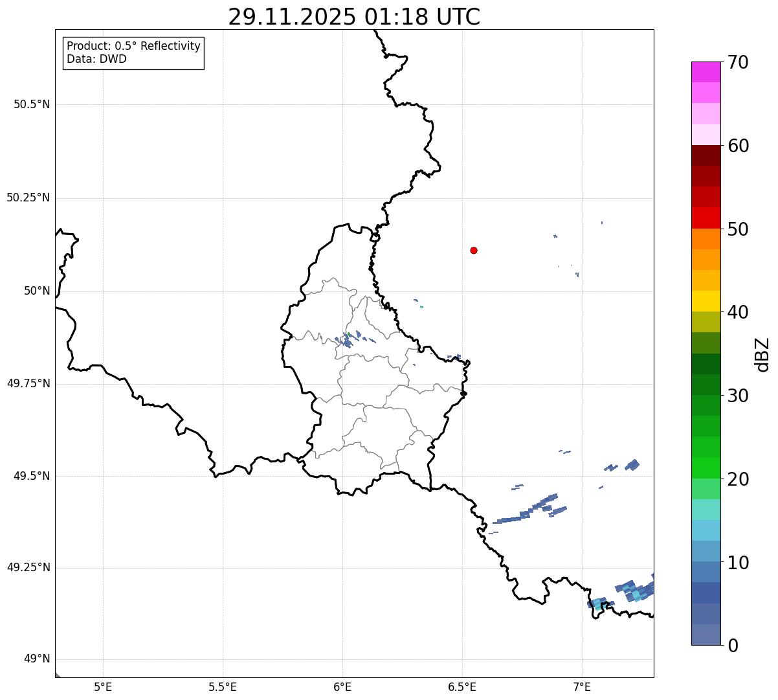Click the dBZ colorbar axis label
Screen dimensions: 778x700
[x=763, y=354]
